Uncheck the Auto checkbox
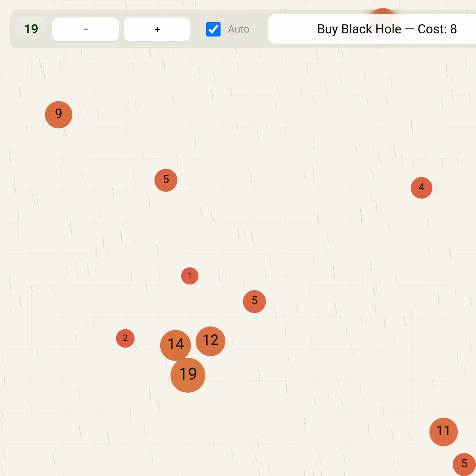 pyautogui.click(x=213, y=29)
